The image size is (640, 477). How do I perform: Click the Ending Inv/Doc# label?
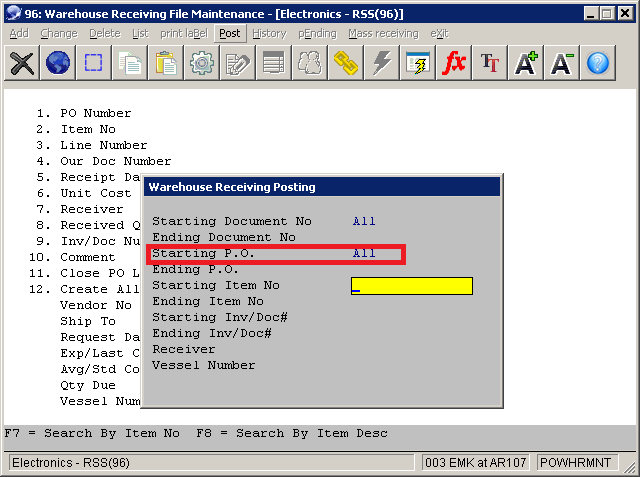coord(212,333)
